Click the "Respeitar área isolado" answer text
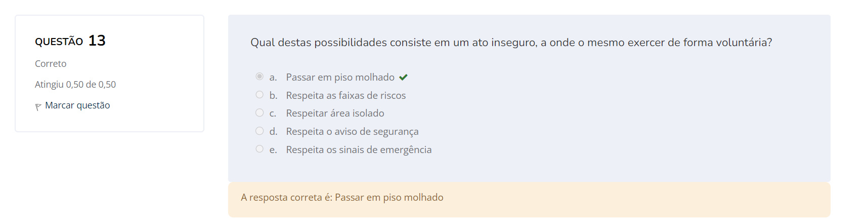 [x=335, y=114]
